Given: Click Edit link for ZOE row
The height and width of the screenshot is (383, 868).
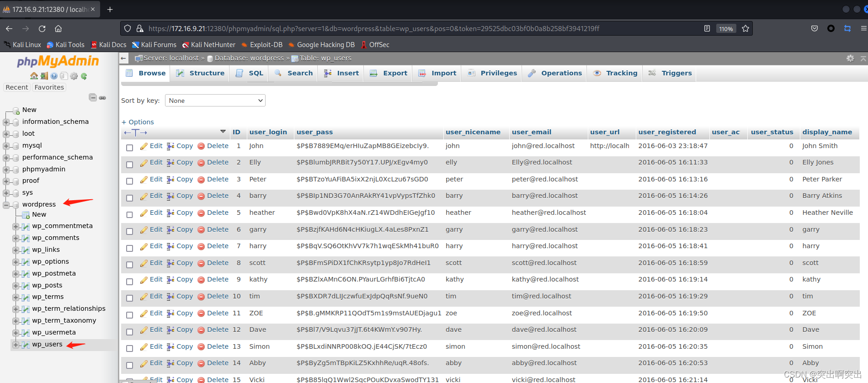Looking at the screenshot, I should (156, 313).
